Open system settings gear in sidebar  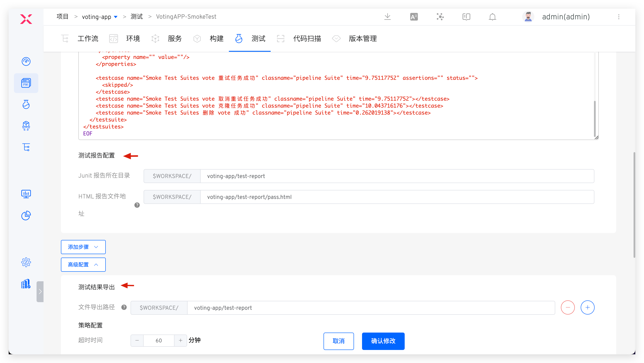(x=26, y=262)
